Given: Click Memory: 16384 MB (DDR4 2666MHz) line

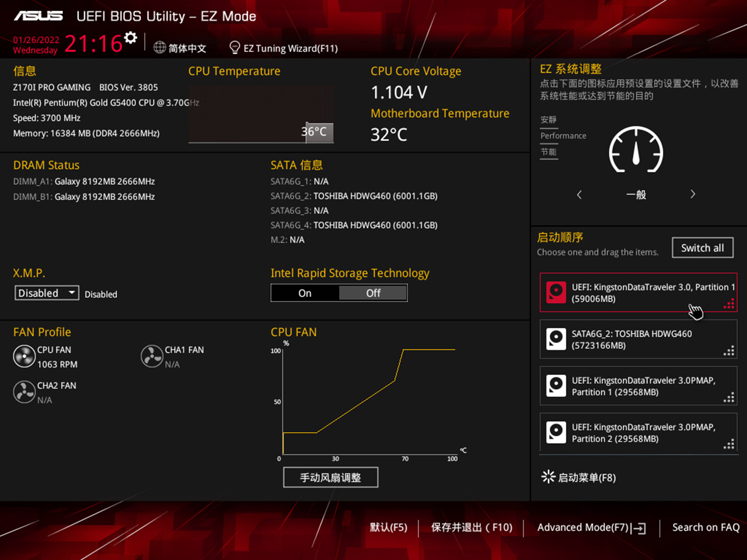Looking at the screenshot, I should 86,133.
